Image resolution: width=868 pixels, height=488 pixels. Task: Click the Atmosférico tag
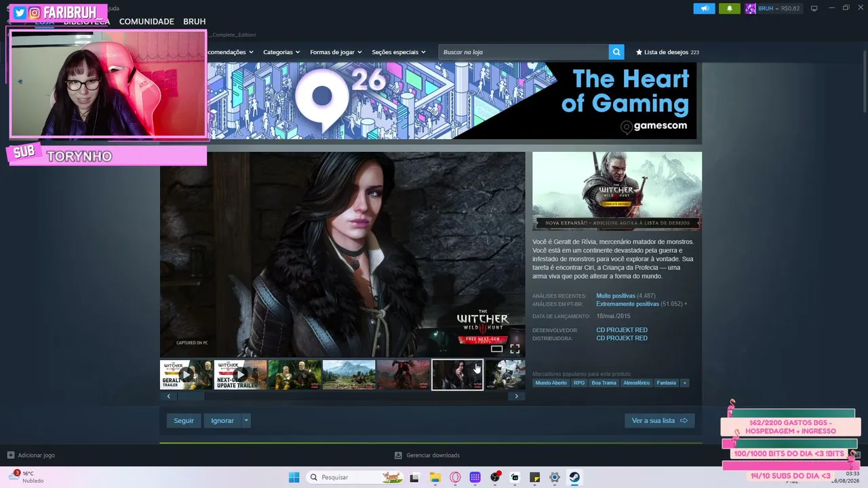coord(636,383)
